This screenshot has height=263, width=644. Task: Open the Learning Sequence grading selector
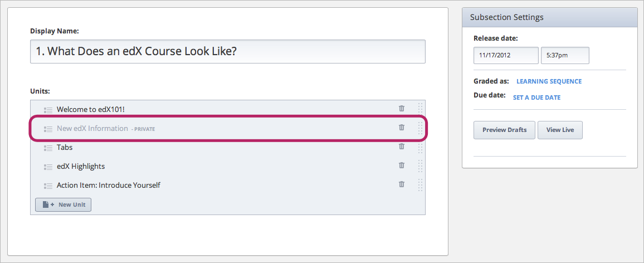(x=549, y=81)
